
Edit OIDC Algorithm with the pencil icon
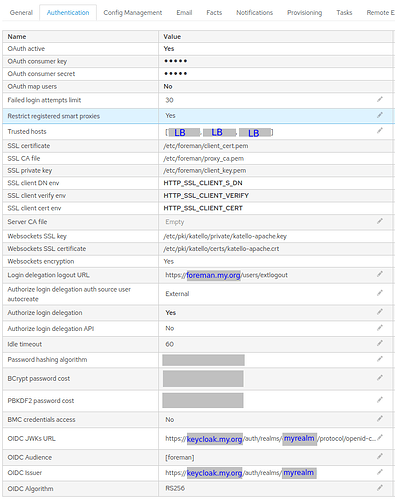click(x=380, y=488)
